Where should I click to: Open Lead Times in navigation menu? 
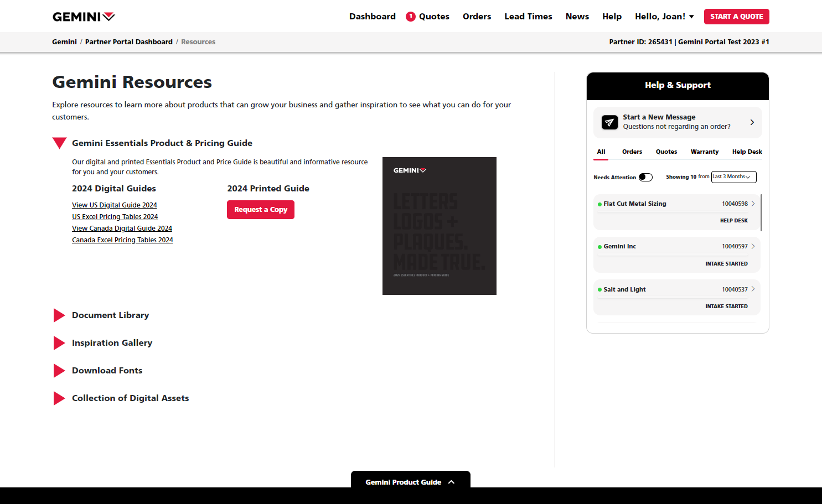528,17
